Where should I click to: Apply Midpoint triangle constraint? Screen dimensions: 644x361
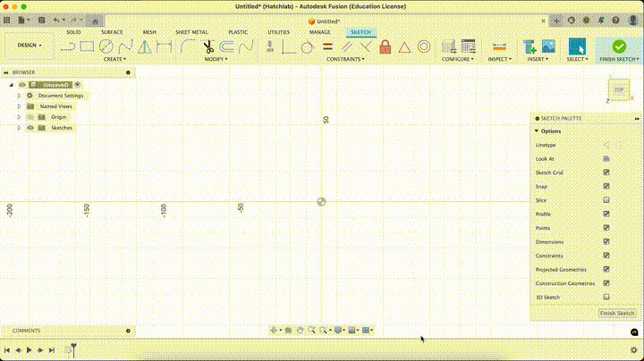[404, 46]
